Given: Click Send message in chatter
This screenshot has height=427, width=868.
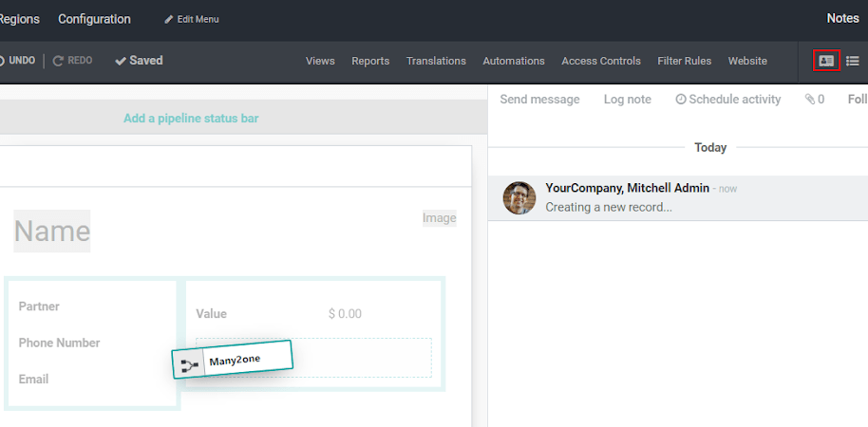Looking at the screenshot, I should 539,100.
